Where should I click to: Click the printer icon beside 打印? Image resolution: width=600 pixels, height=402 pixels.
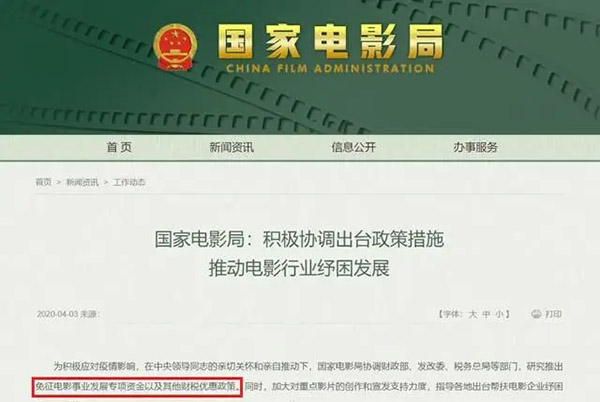point(536,314)
